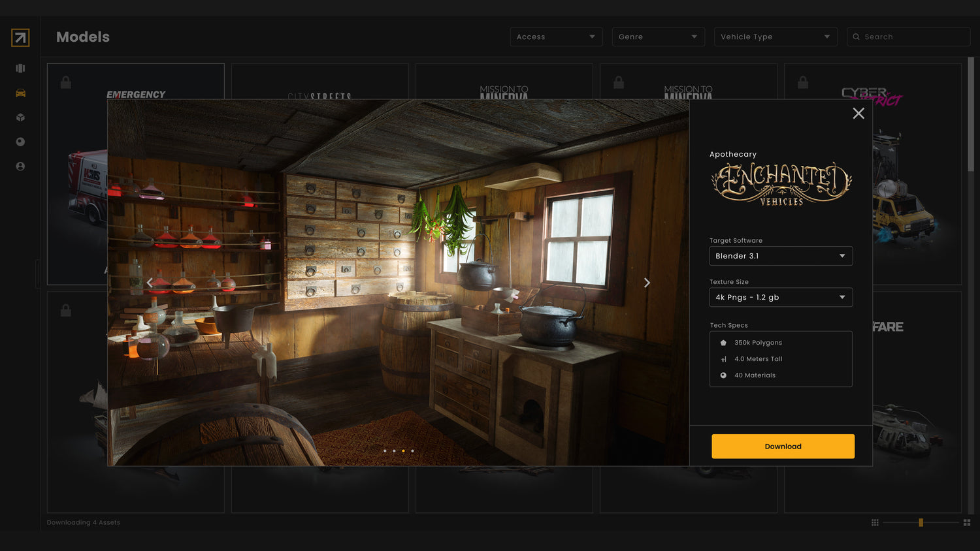
Task: Open Target Software Blender 3.1 dropdown
Action: pos(781,256)
